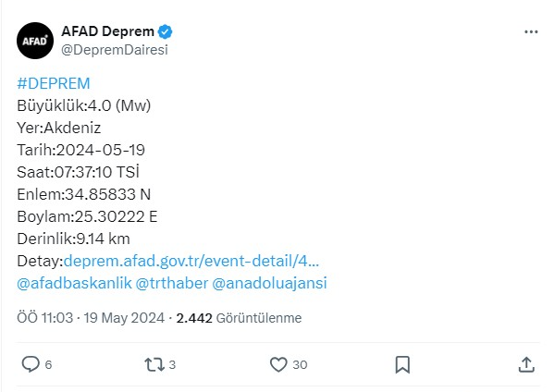555x392 pixels.
Task: Click the repost retweet icon
Action: [x=154, y=364]
